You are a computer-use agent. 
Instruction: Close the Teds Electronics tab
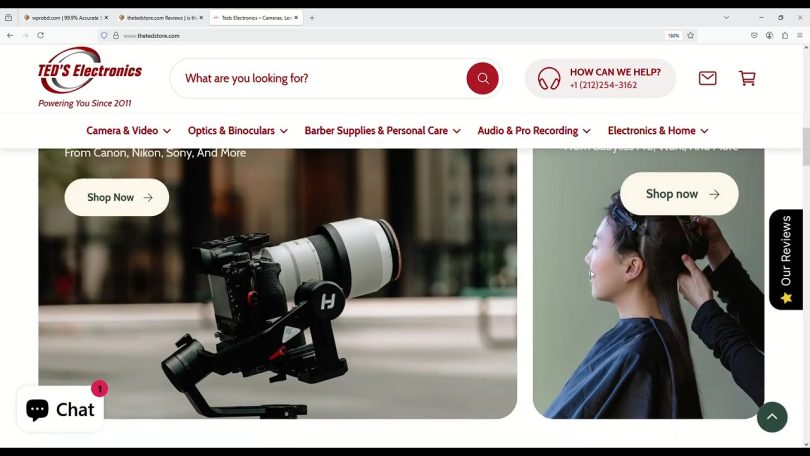(296, 18)
